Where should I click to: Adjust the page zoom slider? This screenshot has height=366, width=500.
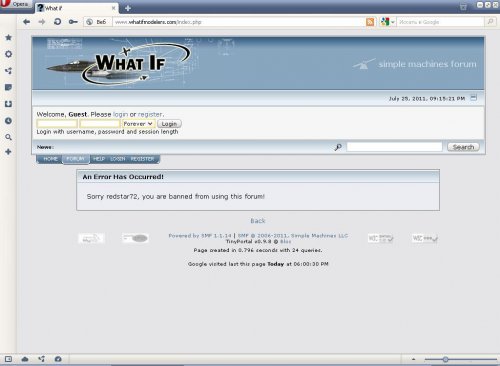461,359
